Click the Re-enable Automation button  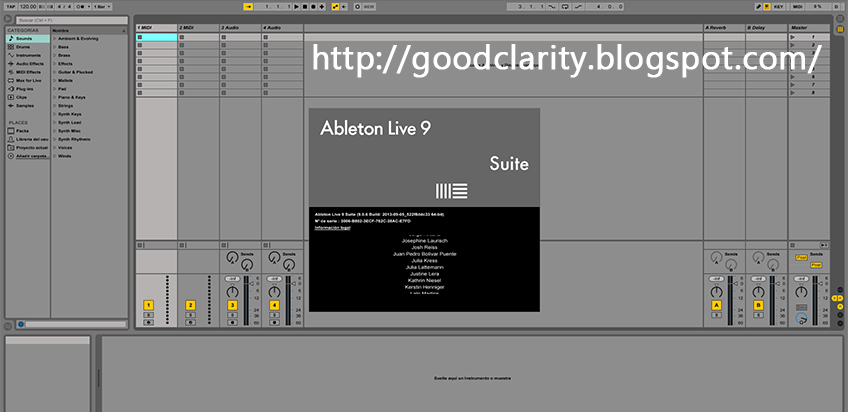coord(344,6)
